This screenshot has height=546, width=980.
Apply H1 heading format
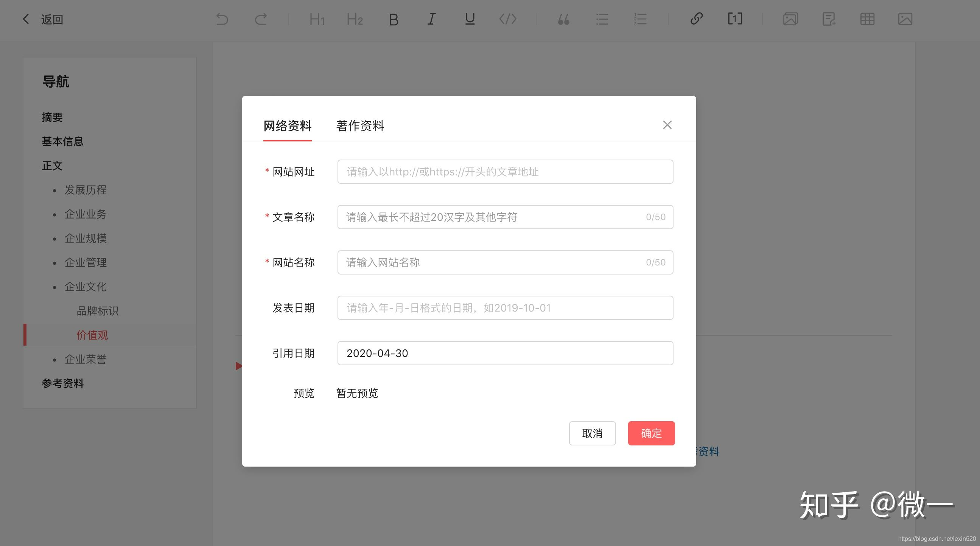point(317,19)
